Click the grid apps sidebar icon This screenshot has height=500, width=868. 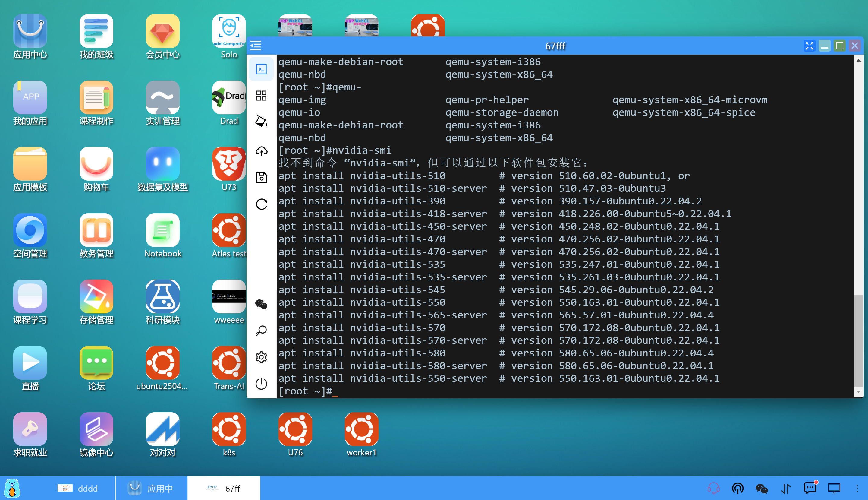tap(261, 96)
